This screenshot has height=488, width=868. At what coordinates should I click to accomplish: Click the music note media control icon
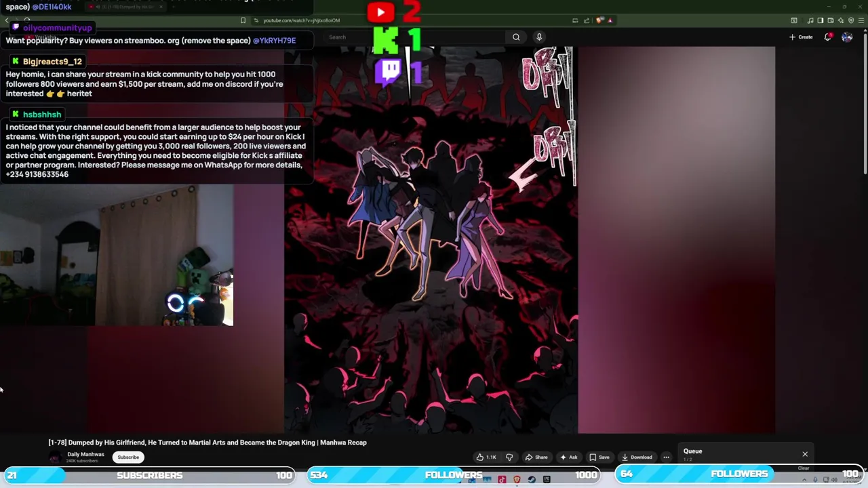(x=810, y=20)
